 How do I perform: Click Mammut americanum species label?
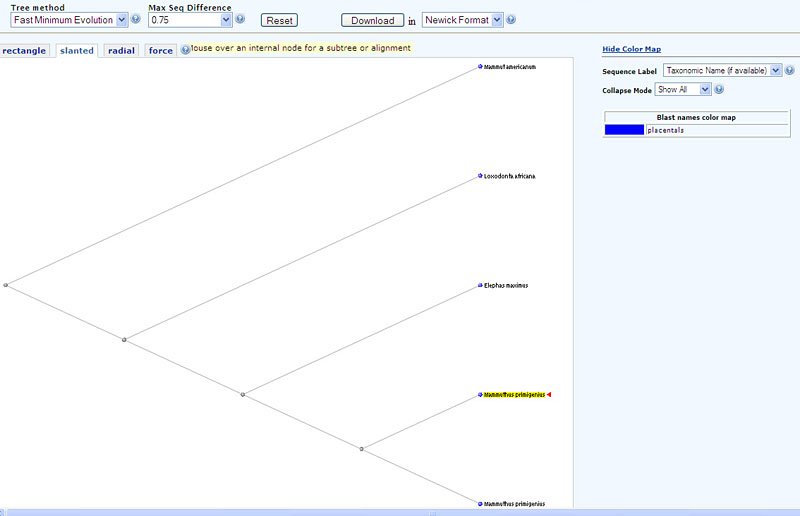pos(510,67)
